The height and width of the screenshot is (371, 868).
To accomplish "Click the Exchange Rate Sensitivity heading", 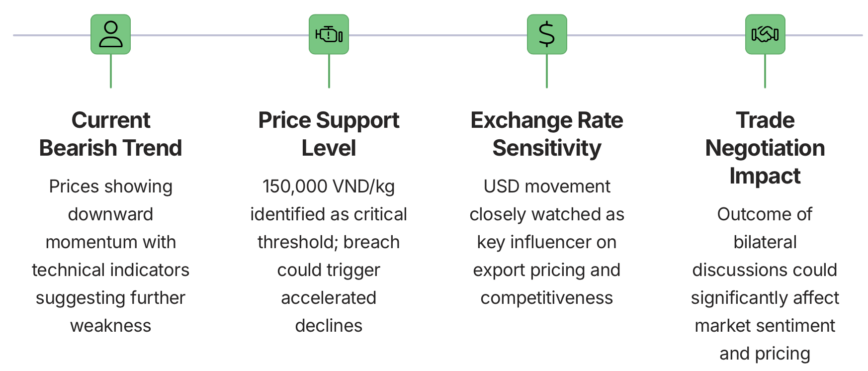I will 547,134.
